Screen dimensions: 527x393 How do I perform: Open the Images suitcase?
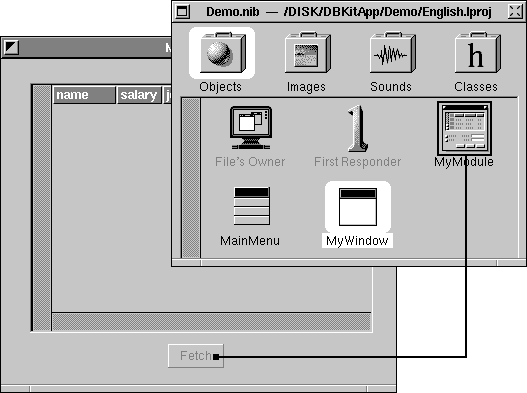pyautogui.click(x=308, y=52)
